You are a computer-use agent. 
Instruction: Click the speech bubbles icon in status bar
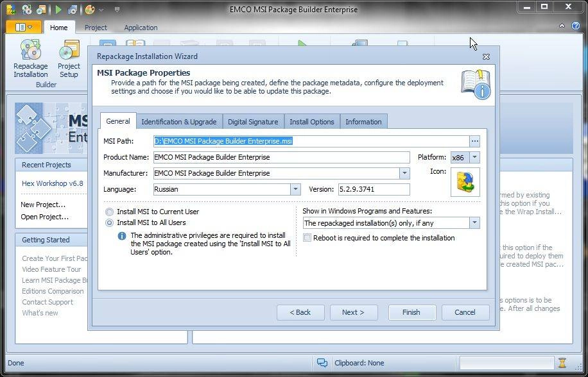(322, 363)
